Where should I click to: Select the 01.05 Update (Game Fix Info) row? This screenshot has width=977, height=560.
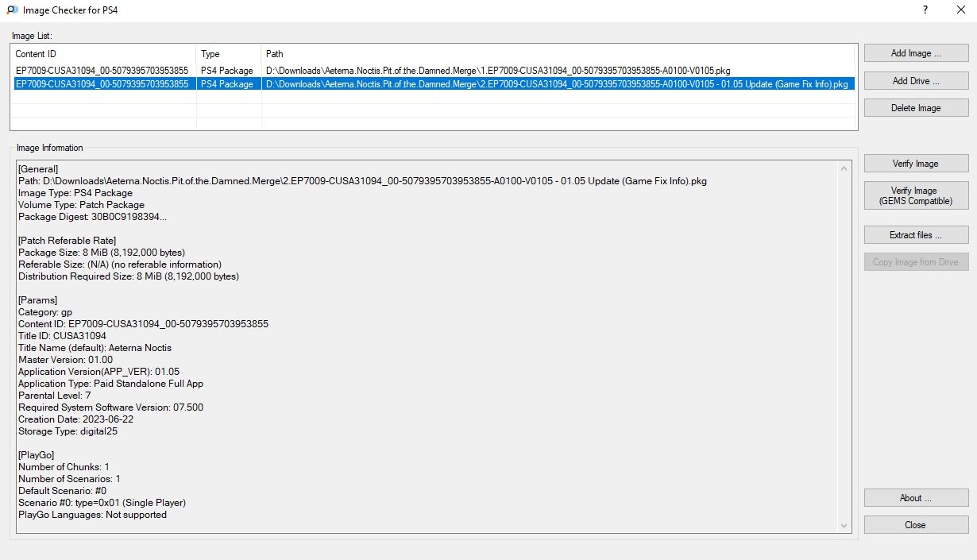pyautogui.click(x=434, y=84)
